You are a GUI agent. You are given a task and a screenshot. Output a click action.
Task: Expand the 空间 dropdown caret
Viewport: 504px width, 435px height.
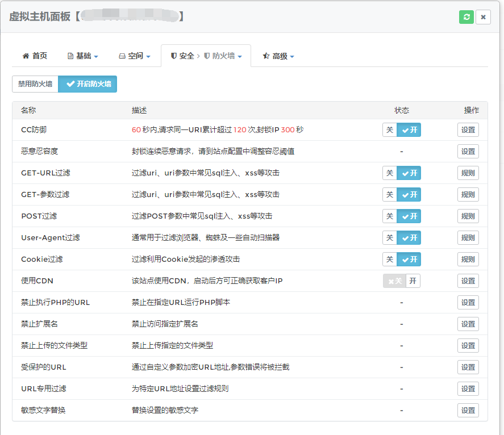pyautogui.click(x=148, y=57)
